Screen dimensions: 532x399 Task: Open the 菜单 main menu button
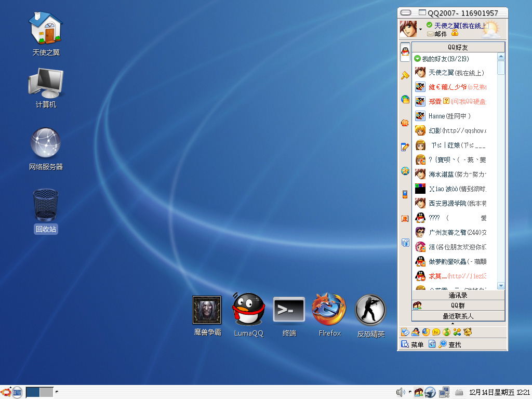412,344
